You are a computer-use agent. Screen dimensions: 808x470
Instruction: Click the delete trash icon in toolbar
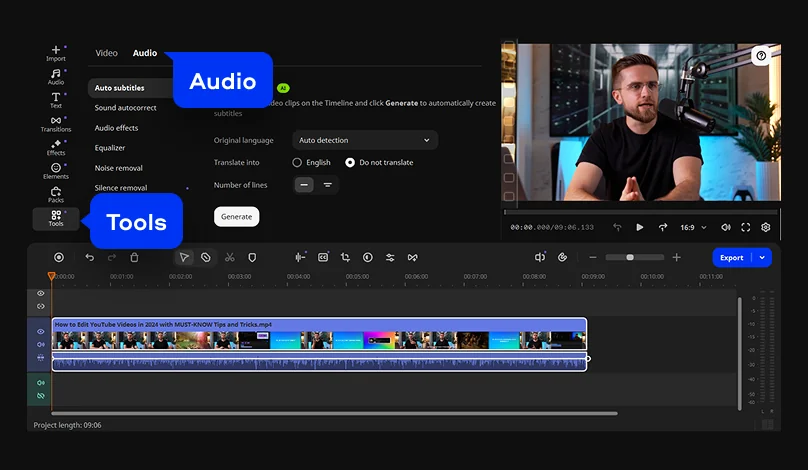(134, 257)
